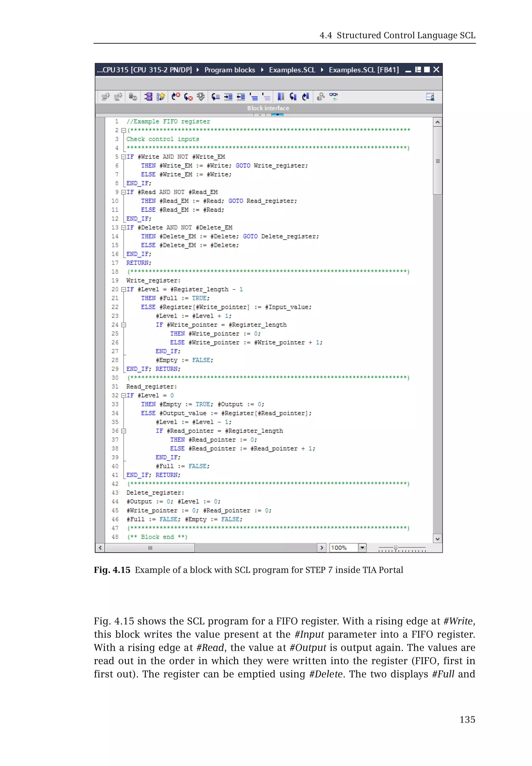Comment out the selected lines via toolbar
This screenshot has height=766, width=532.
coord(254,97)
